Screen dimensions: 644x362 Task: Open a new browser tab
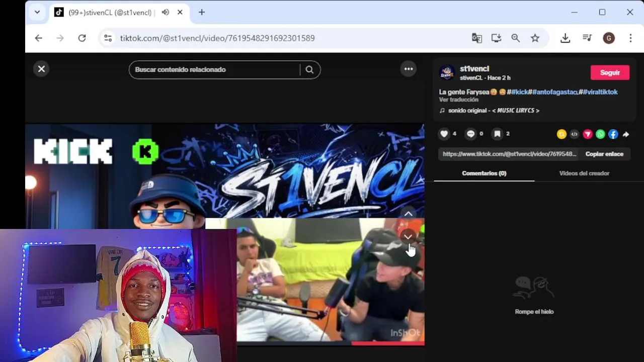click(202, 12)
